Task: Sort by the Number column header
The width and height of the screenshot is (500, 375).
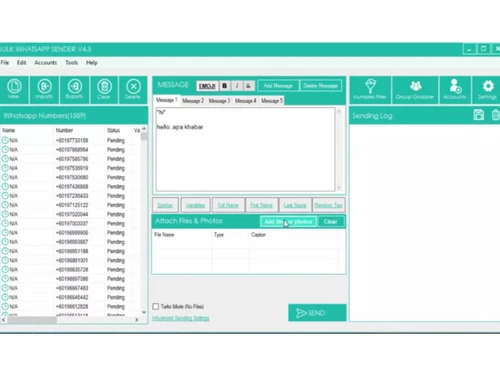Action: click(64, 130)
